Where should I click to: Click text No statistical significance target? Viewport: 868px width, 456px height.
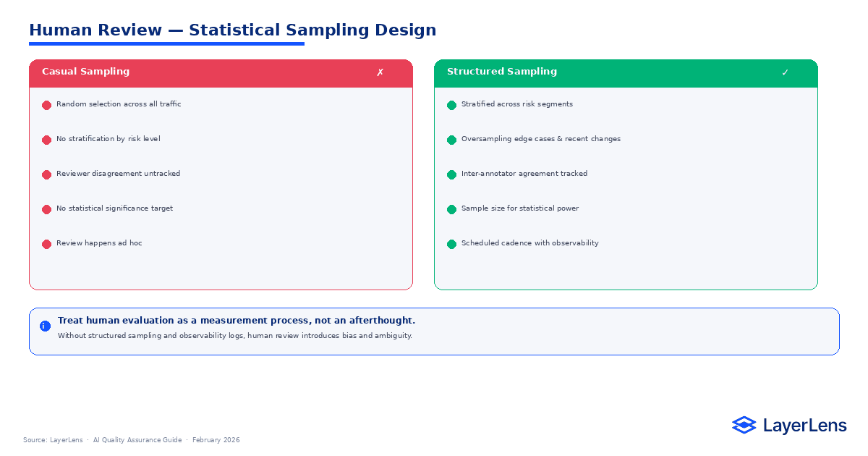[114, 208]
